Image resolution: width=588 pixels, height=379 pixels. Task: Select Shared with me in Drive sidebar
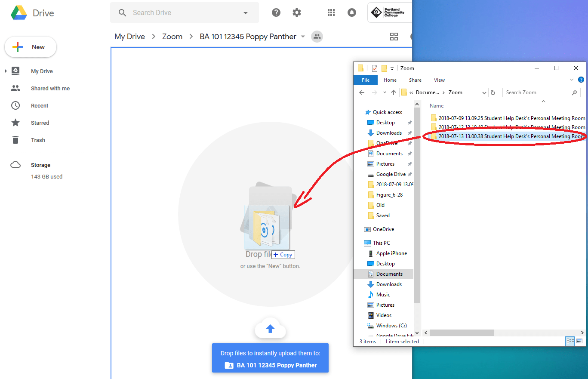click(x=50, y=88)
